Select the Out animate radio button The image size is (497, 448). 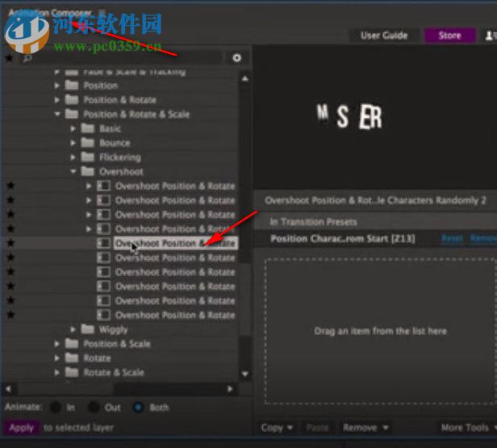[94, 407]
